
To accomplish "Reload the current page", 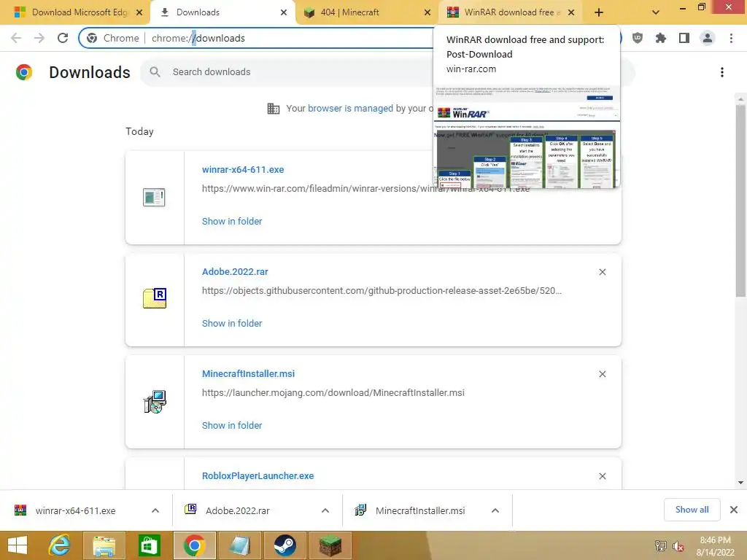I will [63, 38].
